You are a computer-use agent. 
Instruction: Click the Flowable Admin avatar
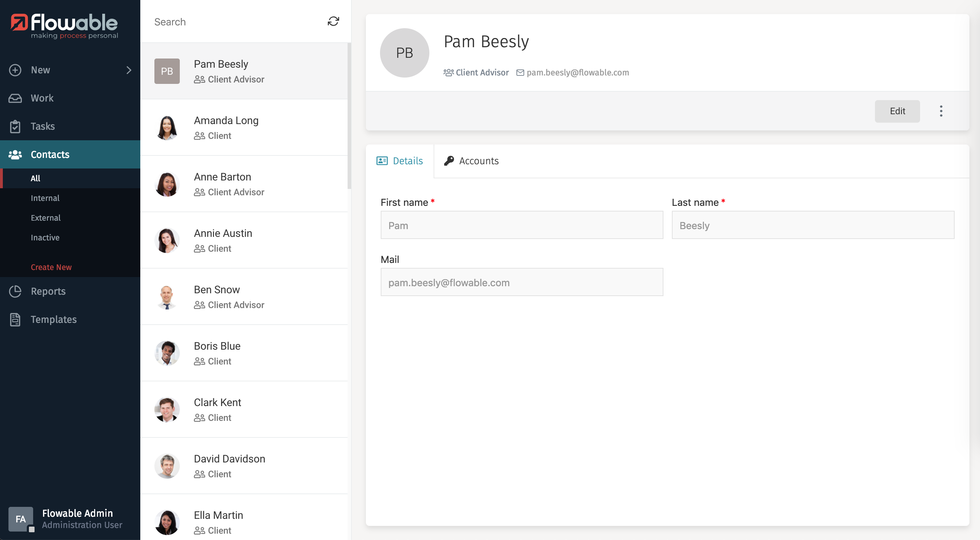pyautogui.click(x=21, y=519)
